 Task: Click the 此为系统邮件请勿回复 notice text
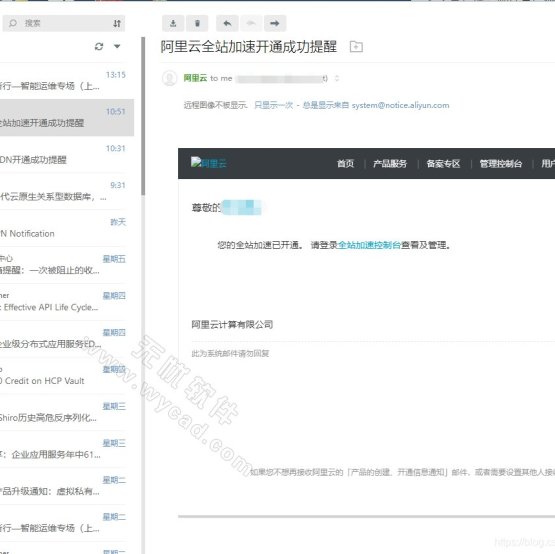pyautogui.click(x=230, y=353)
